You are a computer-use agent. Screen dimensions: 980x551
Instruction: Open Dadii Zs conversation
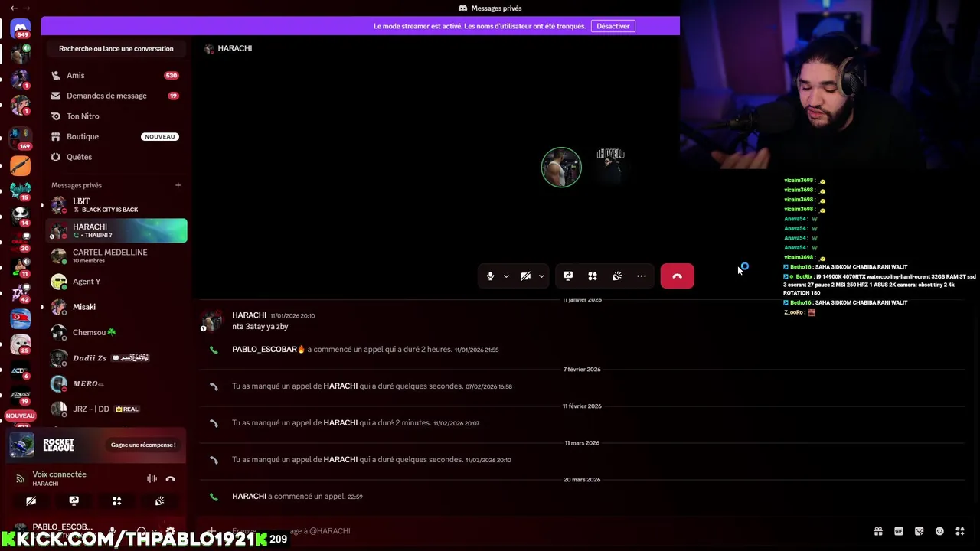(x=116, y=358)
